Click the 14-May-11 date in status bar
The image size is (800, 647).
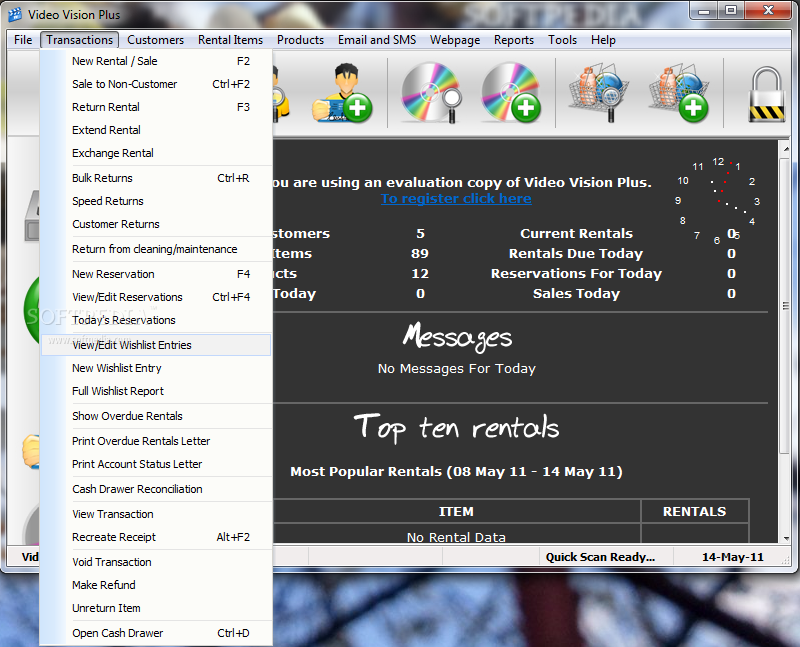coord(733,557)
